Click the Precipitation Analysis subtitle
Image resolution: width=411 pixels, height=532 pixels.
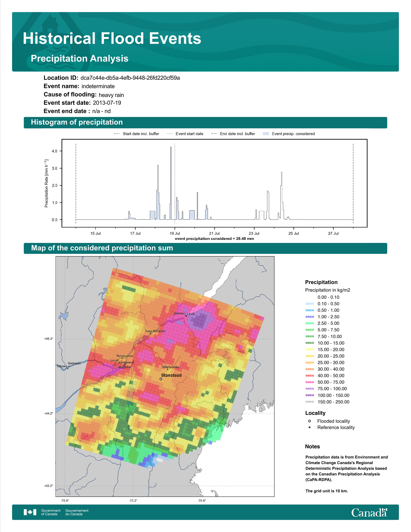tap(80, 59)
